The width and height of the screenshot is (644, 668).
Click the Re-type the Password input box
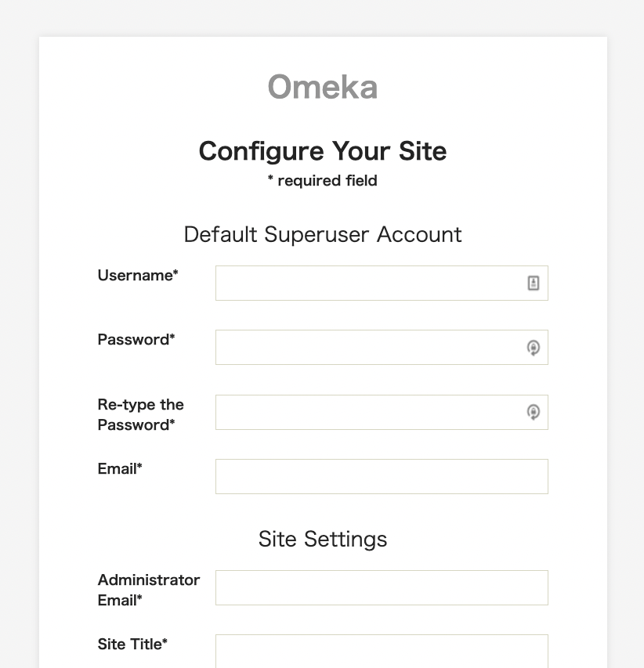coord(368,412)
